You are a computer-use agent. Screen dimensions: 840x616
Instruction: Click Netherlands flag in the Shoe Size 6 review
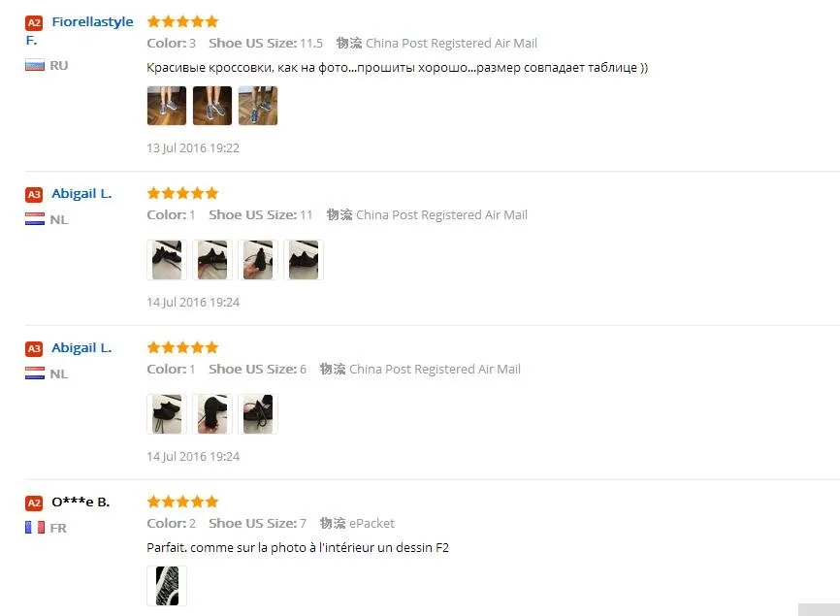35,373
